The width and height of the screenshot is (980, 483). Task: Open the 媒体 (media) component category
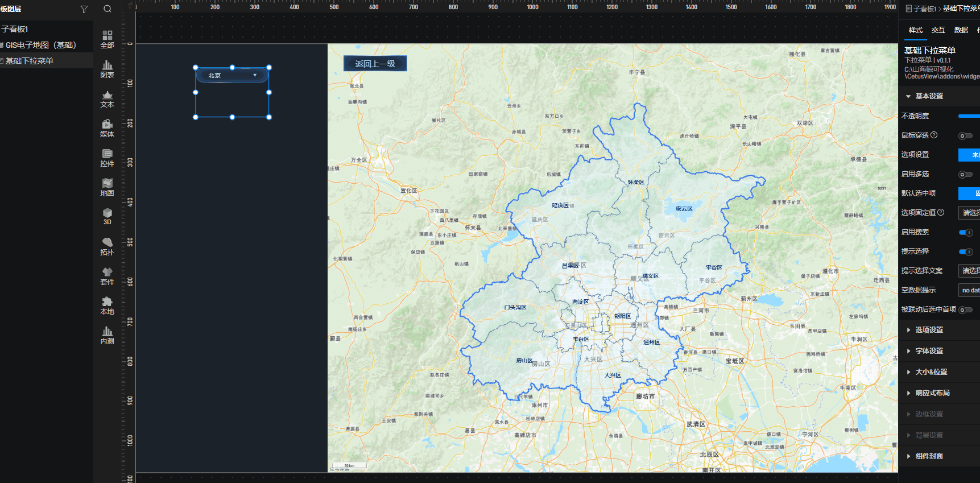click(x=107, y=128)
